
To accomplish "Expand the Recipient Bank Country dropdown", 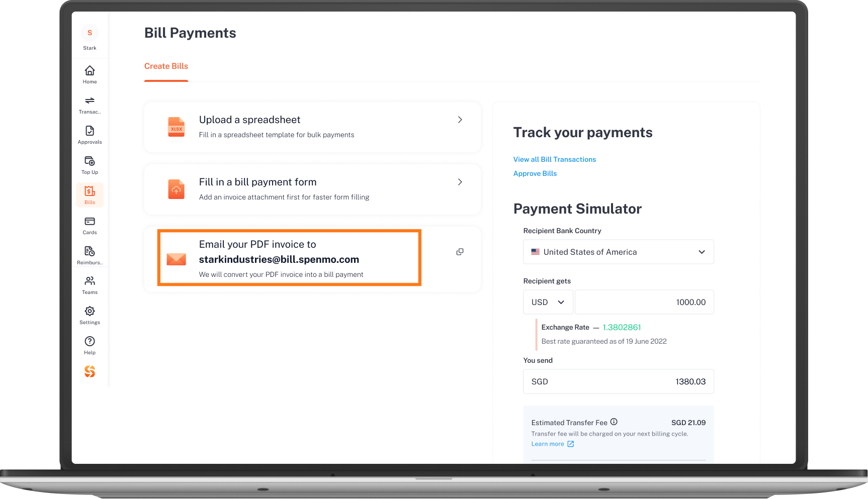I will [618, 252].
